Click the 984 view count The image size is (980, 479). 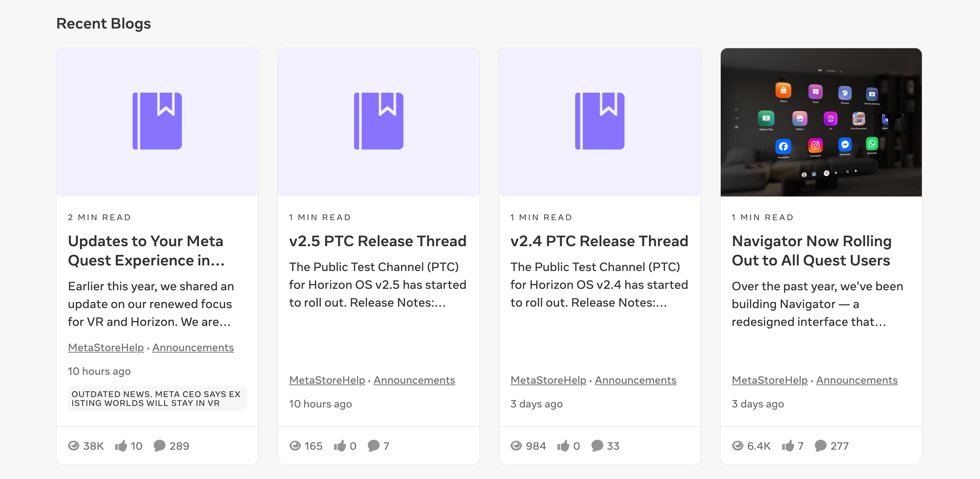tap(536, 446)
